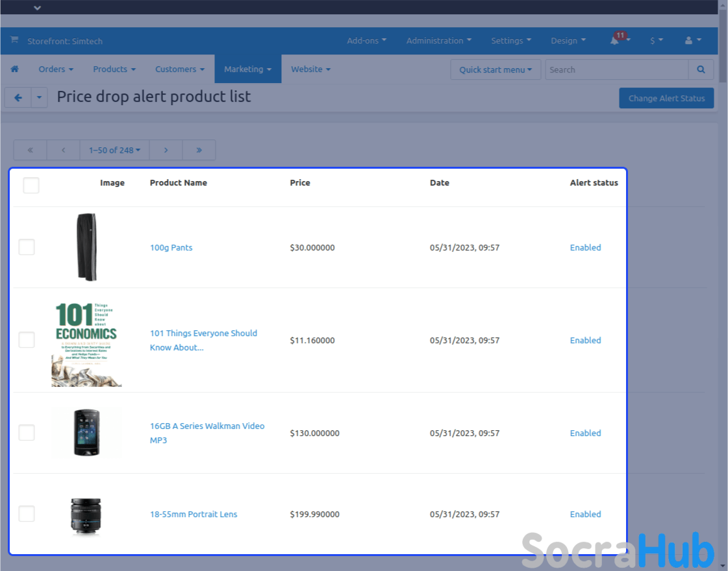This screenshot has height=571, width=728.
Task: Tick the select-all checkbox in table header
Action: tap(31, 186)
